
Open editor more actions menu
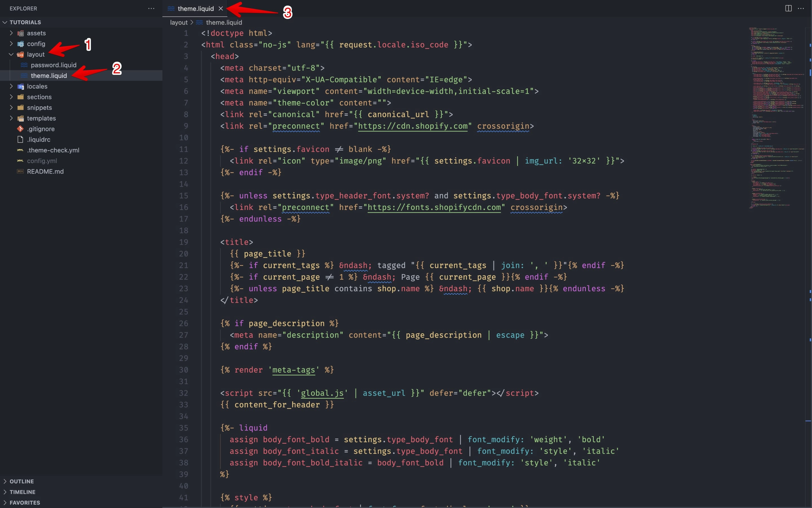pyautogui.click(x=801, y=8)
